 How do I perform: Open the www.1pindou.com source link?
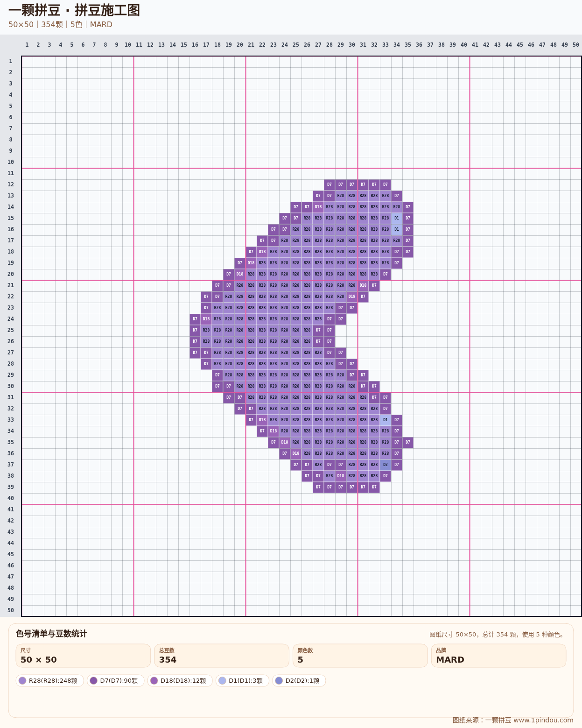(543, 720)
